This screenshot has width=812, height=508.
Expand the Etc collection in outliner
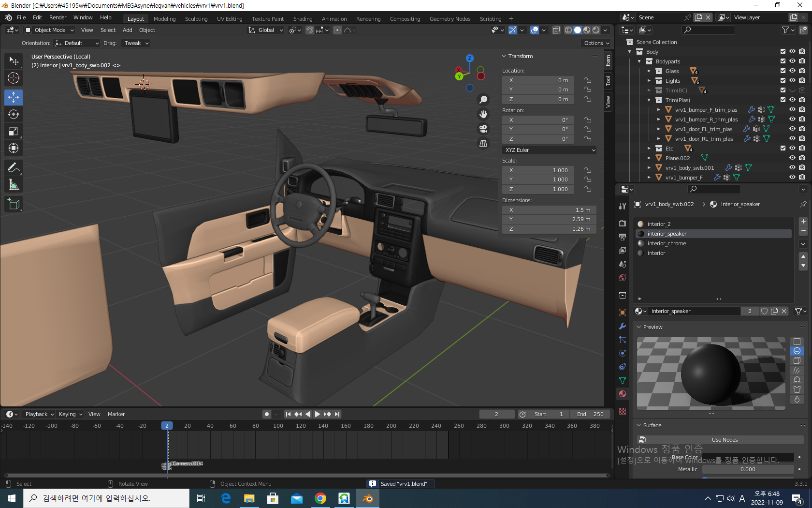pos(649,149)
